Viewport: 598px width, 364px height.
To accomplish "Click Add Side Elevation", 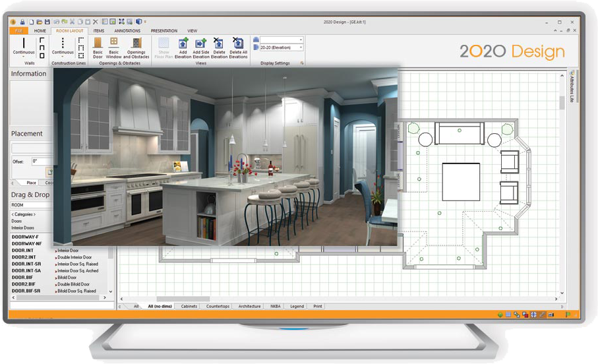I will pyautogui.click(x=200, y=47).
